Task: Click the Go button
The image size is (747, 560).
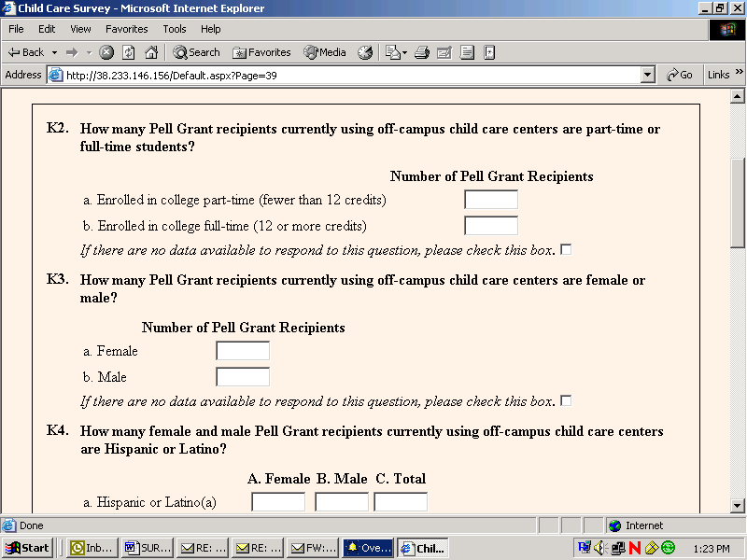Action: (680, 75)
